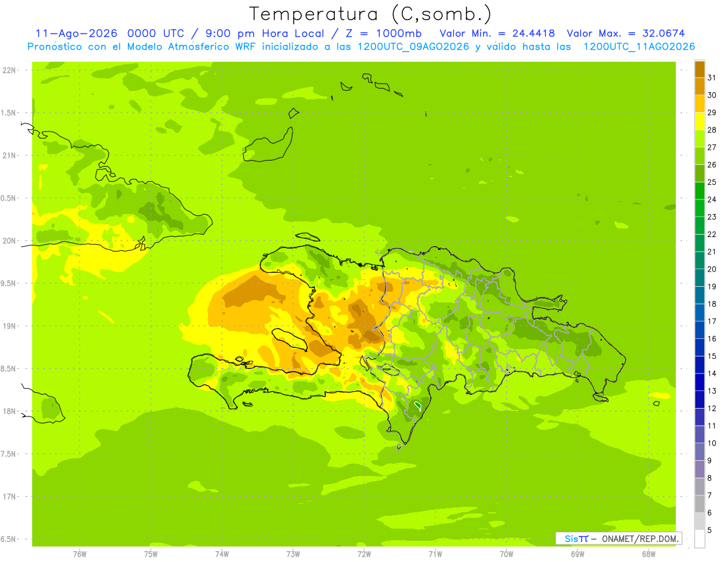The image size is (728, 562).
Task: Click the '9:00 pm Hora Local' text
Action: point(267,33)
